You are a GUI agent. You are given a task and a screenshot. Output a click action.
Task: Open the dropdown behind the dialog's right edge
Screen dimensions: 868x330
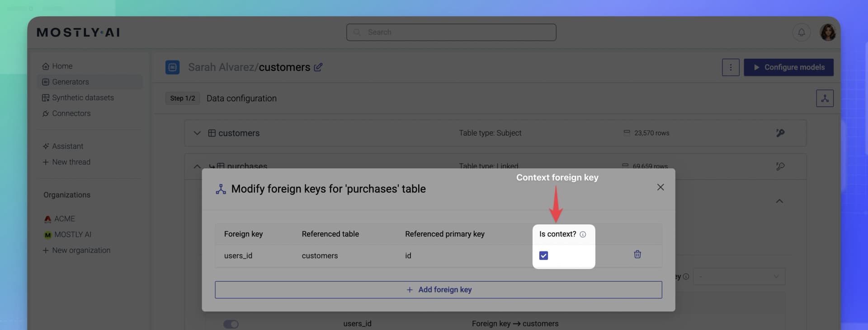(x=739, y=277)
